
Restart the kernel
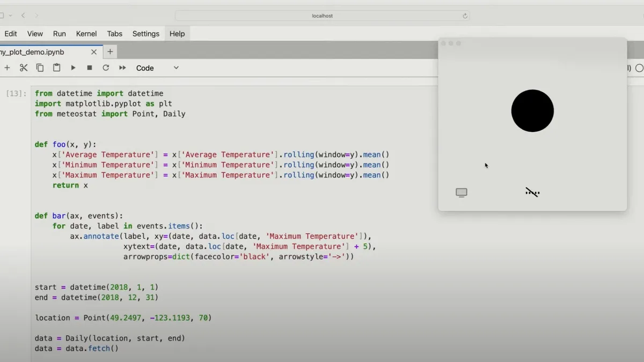106,68
